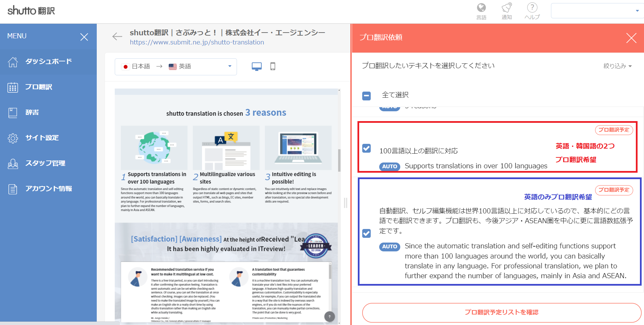Click 'It has been highly evaluated in ITreview!'
644x325 pixels.
[226, 249]
